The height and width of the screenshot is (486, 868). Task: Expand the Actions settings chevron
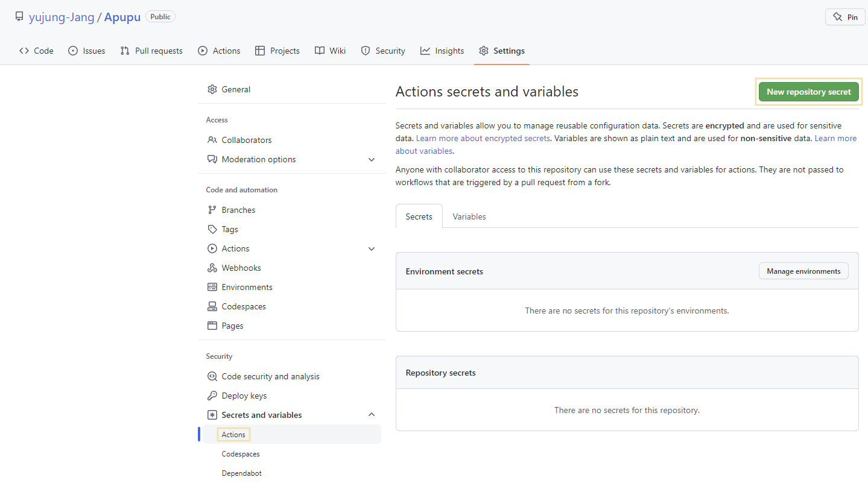(372, 248)
